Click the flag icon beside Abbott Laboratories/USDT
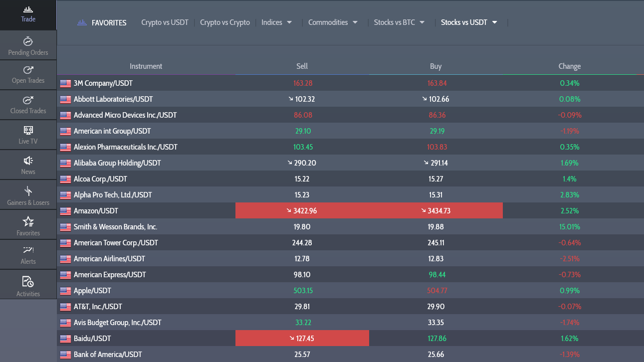The image size is (644, 362). point(65,99)
